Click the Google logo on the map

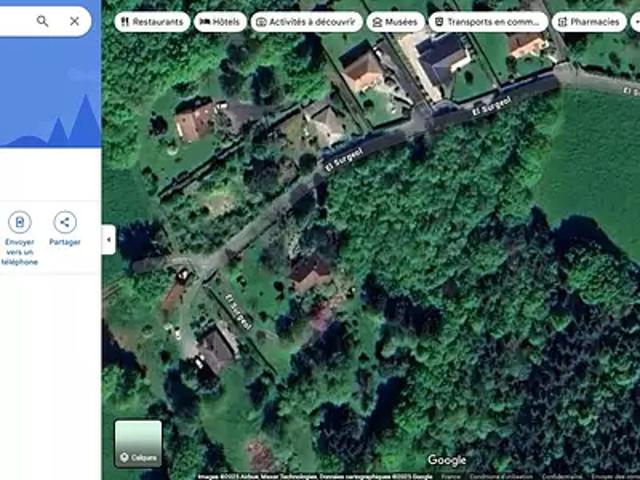pyautogui.click(x=447, y=460)
